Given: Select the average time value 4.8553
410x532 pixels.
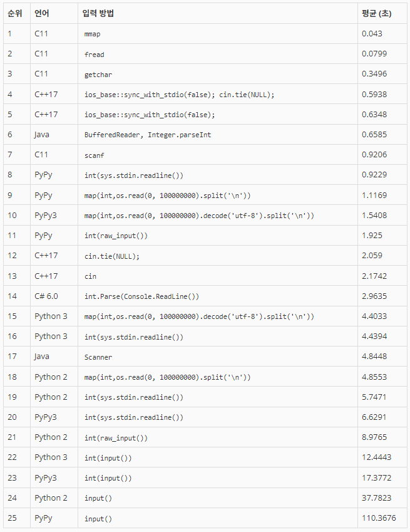Looking at the screenshot, I should [374, 377].
